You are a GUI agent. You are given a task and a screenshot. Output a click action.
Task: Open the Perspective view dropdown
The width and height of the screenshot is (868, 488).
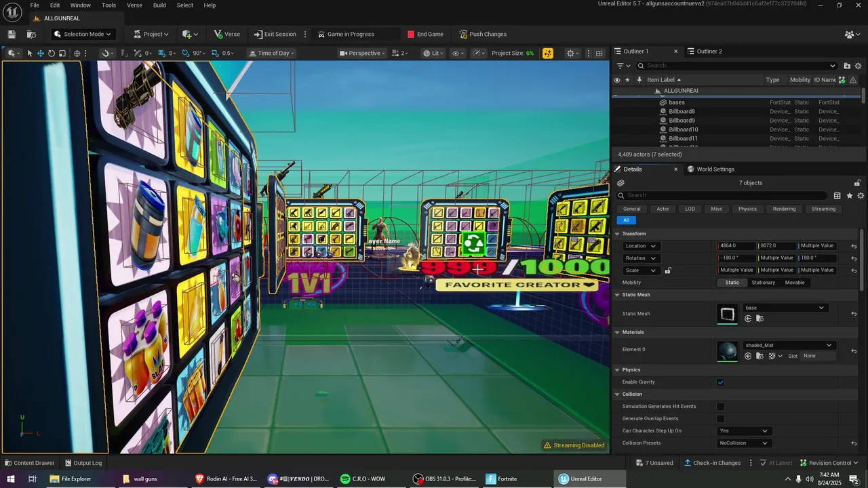coord(362,53)
